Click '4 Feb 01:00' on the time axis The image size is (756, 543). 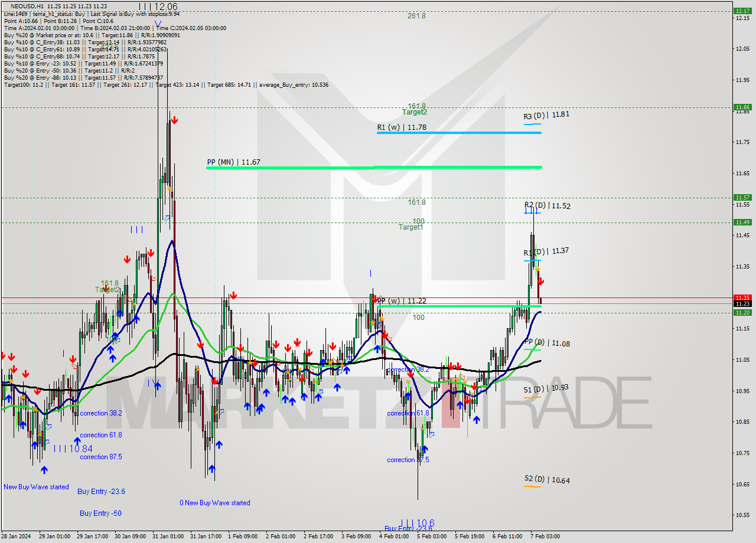pos(394,537)
